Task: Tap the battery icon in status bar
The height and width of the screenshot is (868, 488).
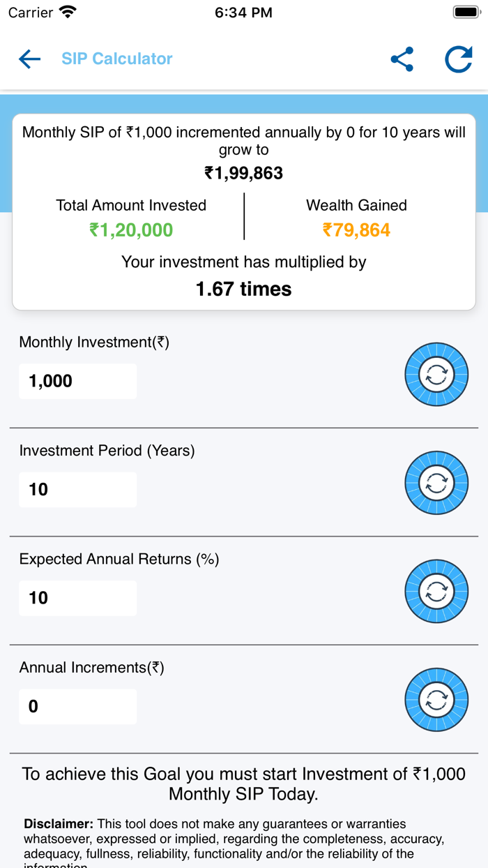Action: pyautogui.click(x=465, y=13)
